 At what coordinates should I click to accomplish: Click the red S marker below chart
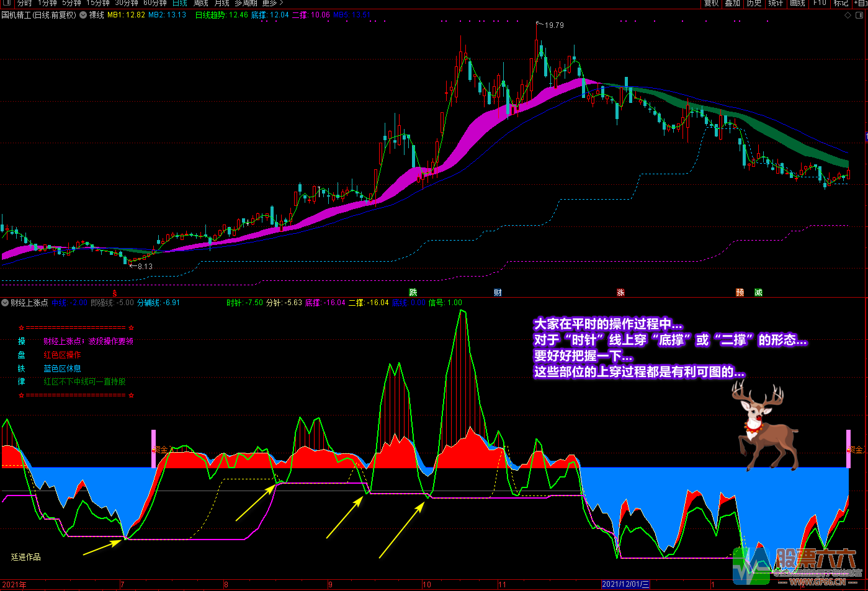(x=114, y=293)
